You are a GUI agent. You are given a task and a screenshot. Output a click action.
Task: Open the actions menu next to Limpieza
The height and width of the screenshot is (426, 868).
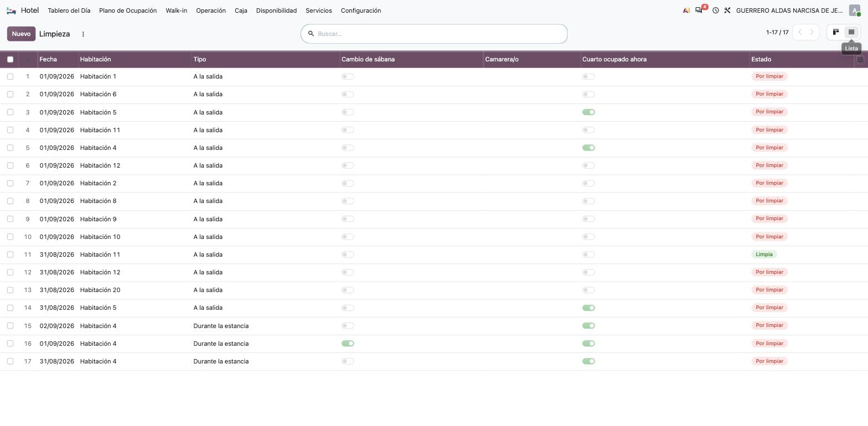point(83,34)
